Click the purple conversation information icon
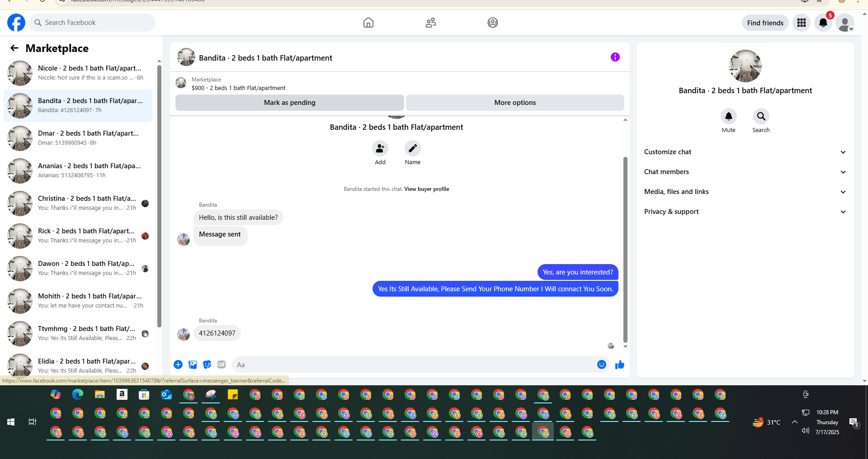 pos(615,57)
